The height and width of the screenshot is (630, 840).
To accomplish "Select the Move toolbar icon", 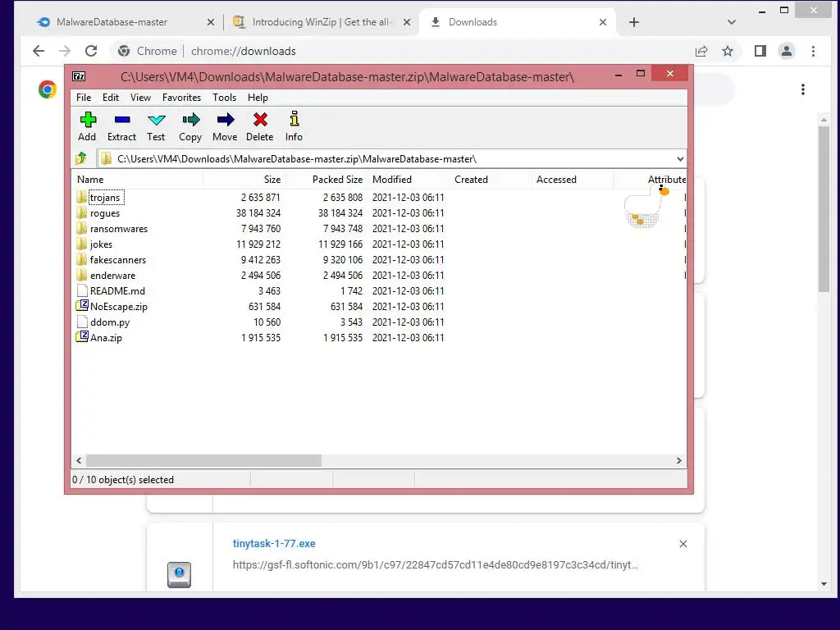I will 225,126.
